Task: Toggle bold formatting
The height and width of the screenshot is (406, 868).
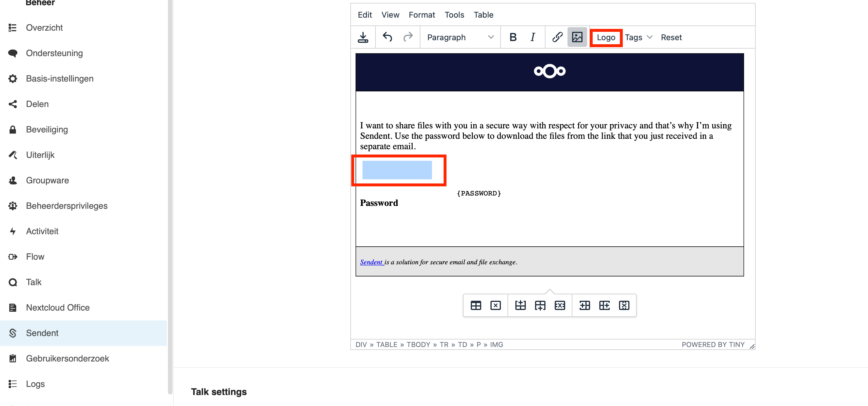Action: coord(513,37)
